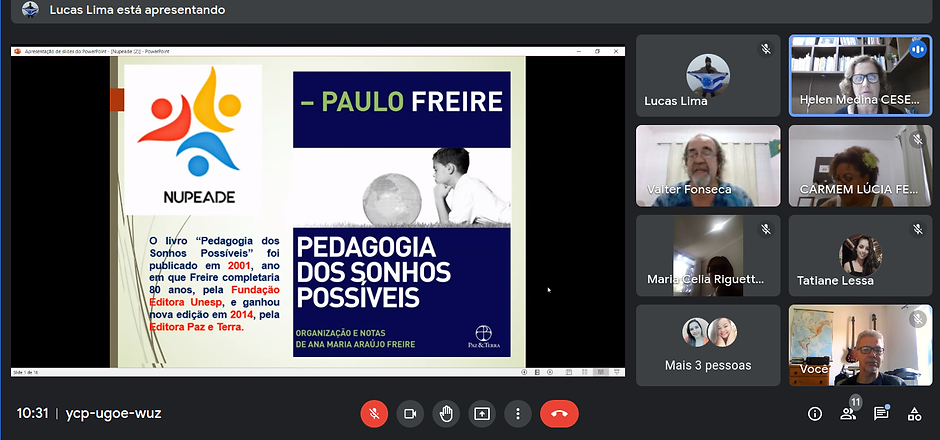Image resolution: width=940 pixels, height=440 pixels.
Task: Click the speaking indicator on Helen Medina tile
Action: pyautogui.click(x=917, y=49)
